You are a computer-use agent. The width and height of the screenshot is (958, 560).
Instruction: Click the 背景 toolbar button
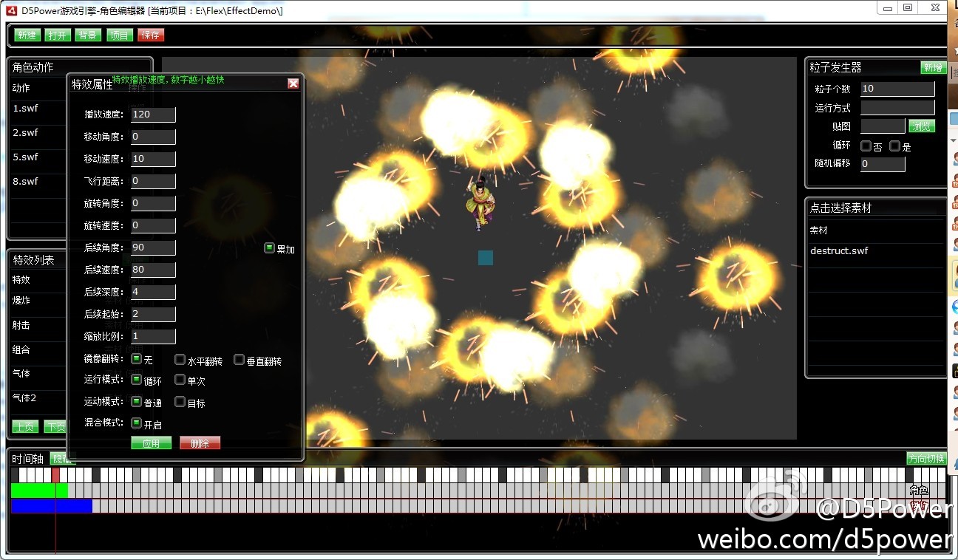coord(88,35)
